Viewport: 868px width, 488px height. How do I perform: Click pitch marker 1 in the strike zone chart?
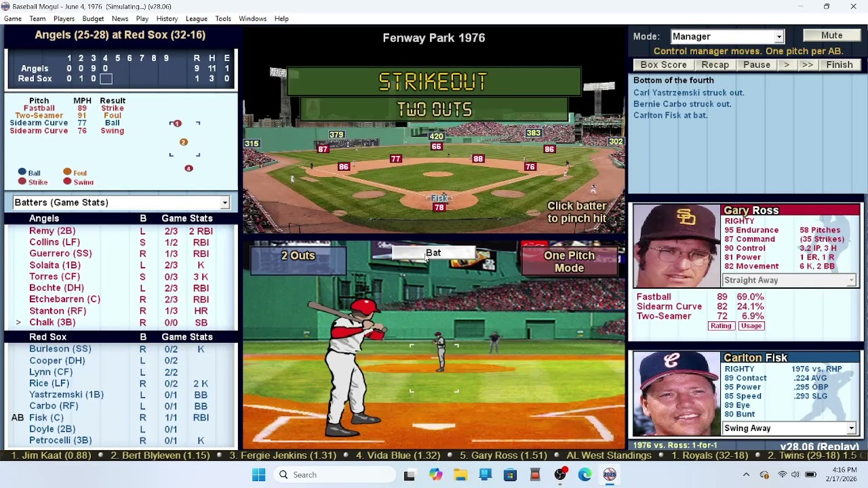click(x=177, y=123)
